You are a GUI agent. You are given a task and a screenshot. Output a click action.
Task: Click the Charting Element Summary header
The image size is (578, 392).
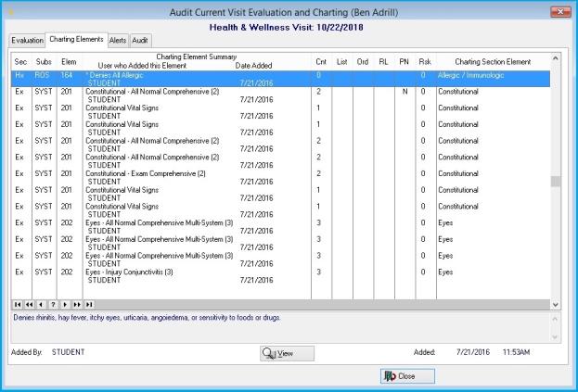(197, 57)
